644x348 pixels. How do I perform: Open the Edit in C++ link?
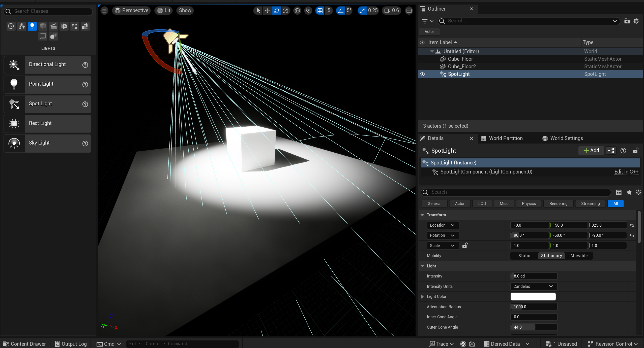pos(626,172)
